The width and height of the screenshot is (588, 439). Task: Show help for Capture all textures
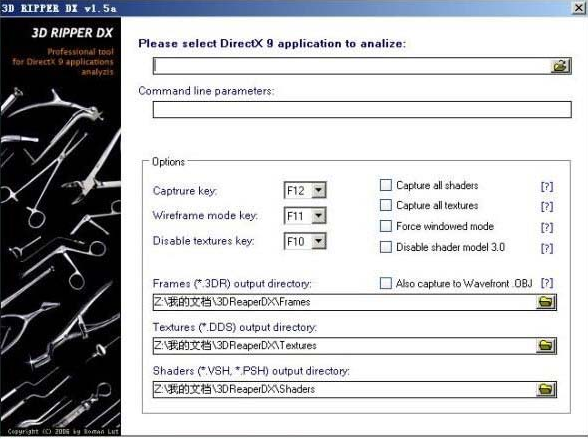tap(547, 207)
